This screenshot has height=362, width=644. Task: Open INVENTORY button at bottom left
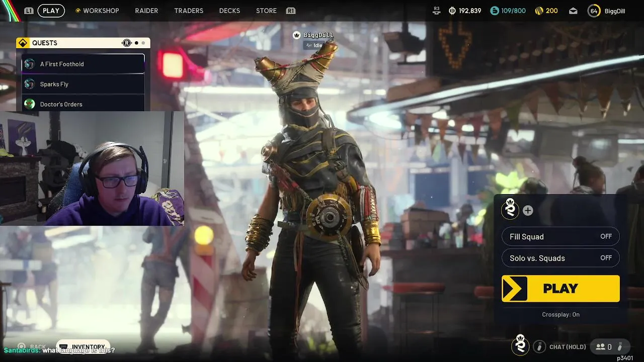(83, 347)
